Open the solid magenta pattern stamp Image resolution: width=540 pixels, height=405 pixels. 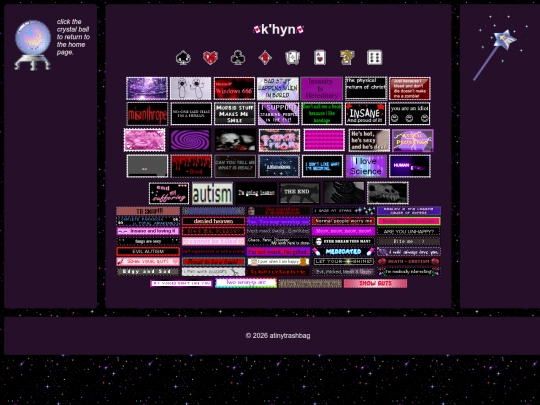point(324,140)
